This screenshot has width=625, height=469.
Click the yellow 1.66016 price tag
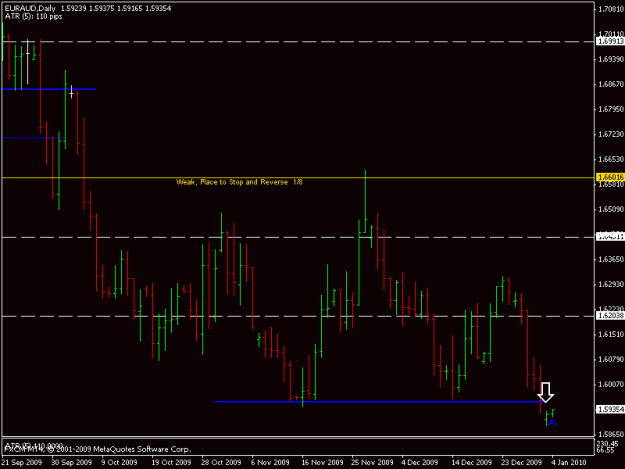(610, 177)
